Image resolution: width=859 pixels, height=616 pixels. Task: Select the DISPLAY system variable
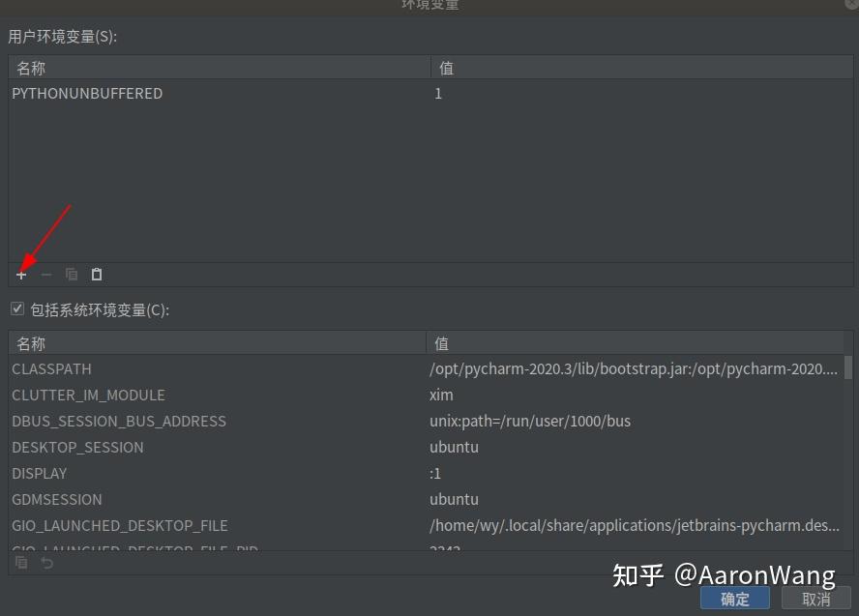coord(40,473)
